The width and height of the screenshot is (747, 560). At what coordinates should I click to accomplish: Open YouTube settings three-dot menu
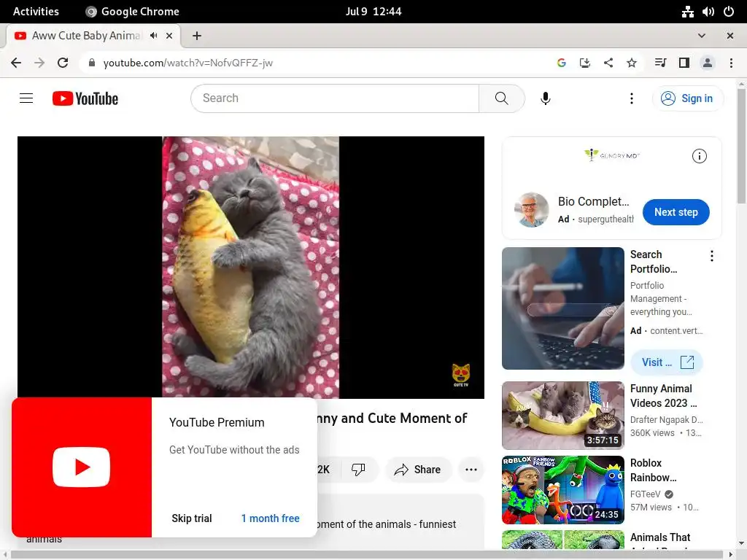[x=632, y=98]
